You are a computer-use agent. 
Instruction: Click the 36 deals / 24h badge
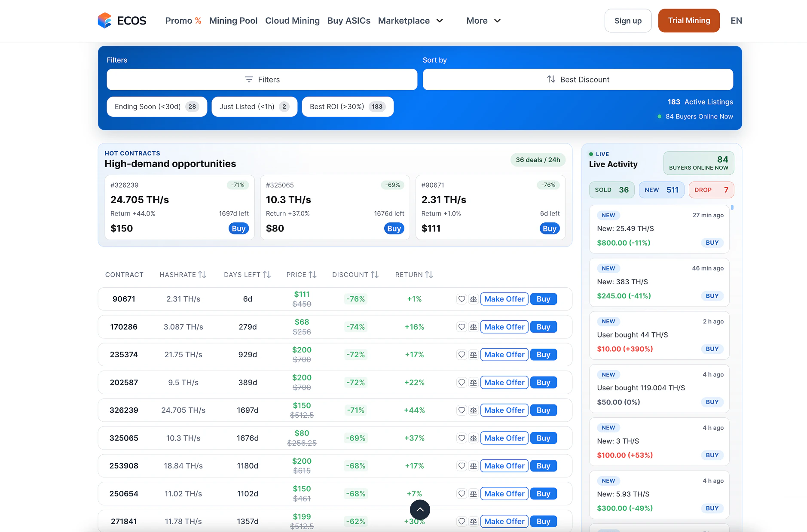tap(538, 160)
